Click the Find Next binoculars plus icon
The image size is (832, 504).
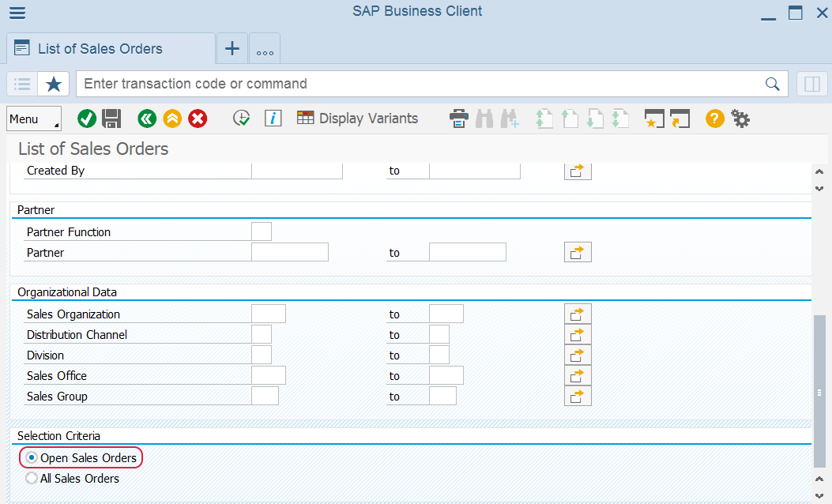click(x=510, y=118)
